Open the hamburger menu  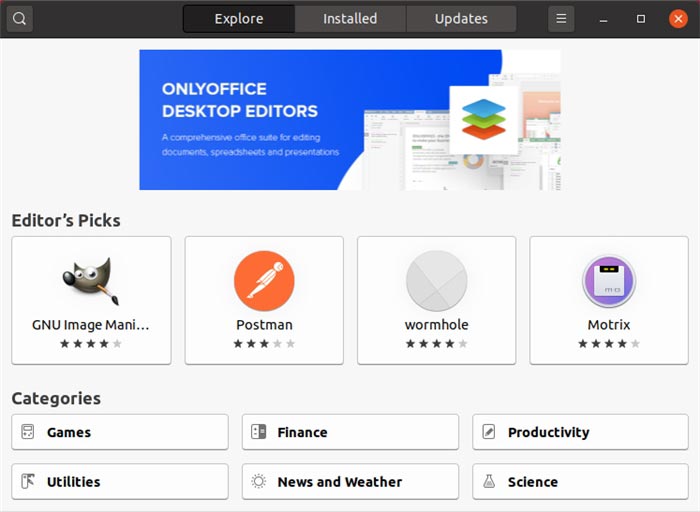(x=561, y=19)
